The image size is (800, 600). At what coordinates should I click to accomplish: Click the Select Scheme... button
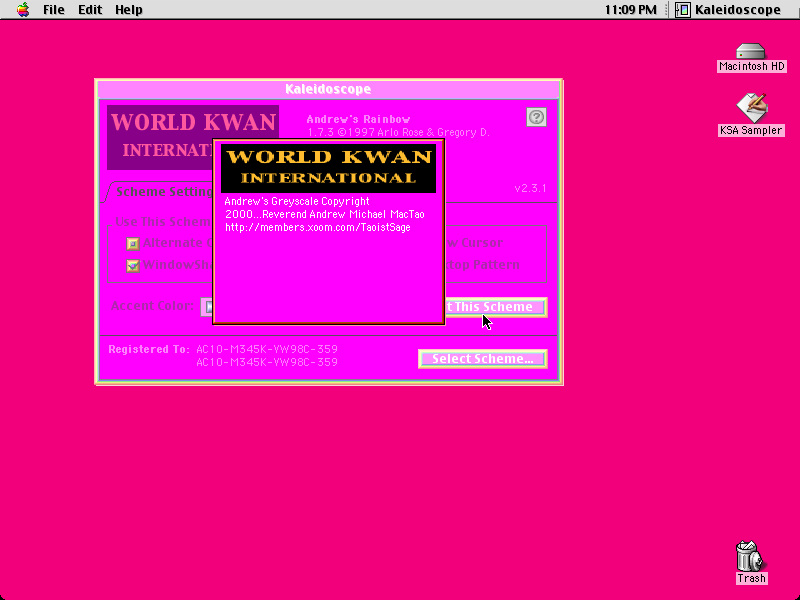[483, 359]
